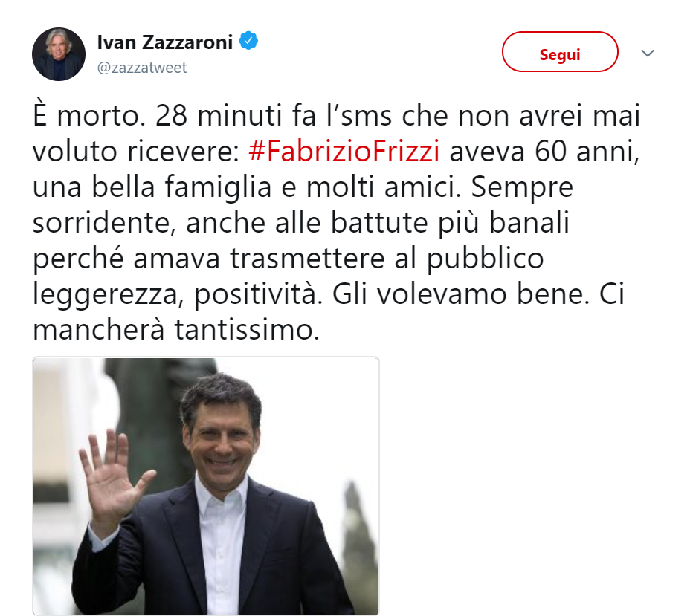
Task: Click the blue verified badge icon
Action: point(248,41)
